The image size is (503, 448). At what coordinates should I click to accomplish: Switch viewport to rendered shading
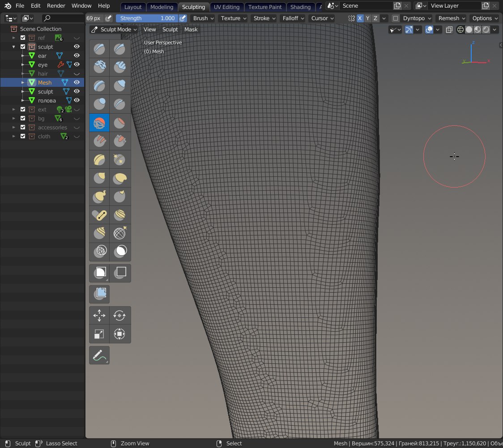coord(486,30)
